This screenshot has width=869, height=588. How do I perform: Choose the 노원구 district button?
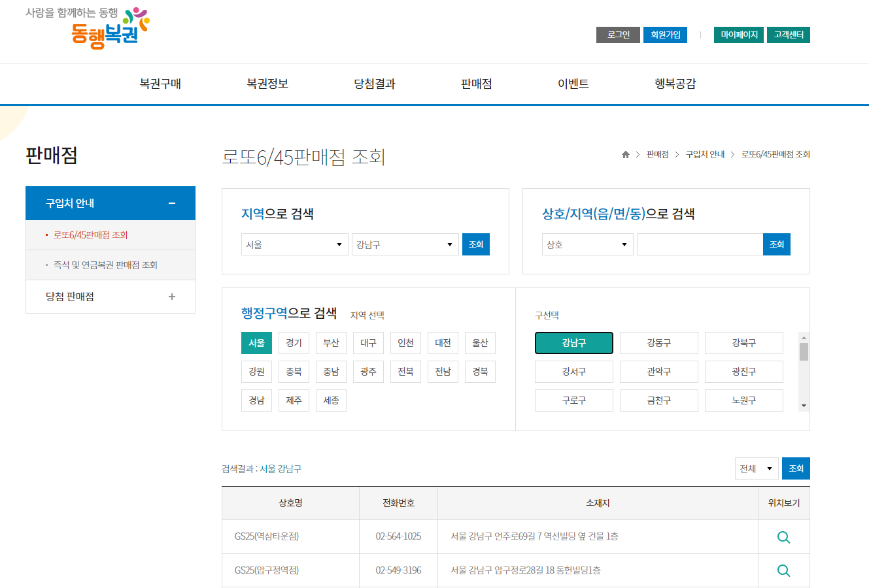pos(744,400)
